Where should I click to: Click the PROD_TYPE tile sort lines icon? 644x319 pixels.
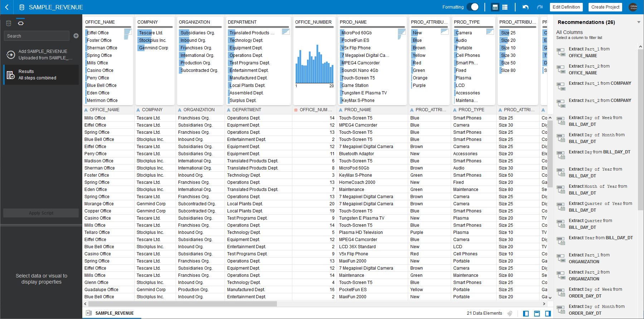point(490,32)
